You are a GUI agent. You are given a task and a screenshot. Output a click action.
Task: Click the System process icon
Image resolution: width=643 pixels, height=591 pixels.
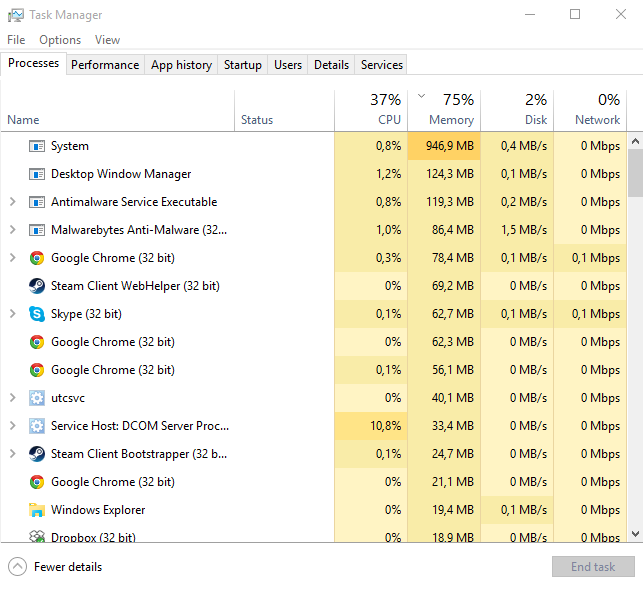click(37, 146)
